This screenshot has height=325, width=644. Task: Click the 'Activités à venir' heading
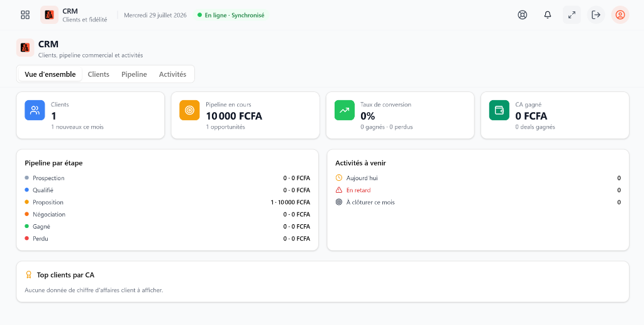[360, 163]
